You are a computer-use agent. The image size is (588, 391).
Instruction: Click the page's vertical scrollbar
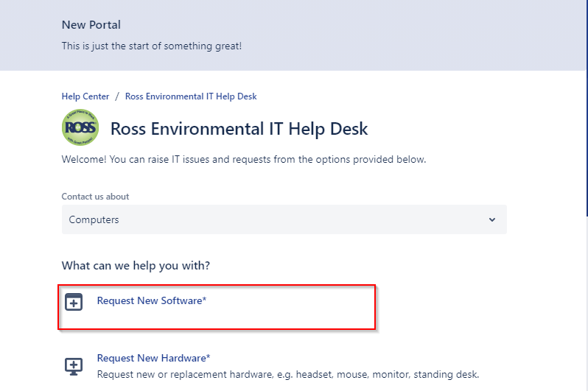(x=587, y=108)
